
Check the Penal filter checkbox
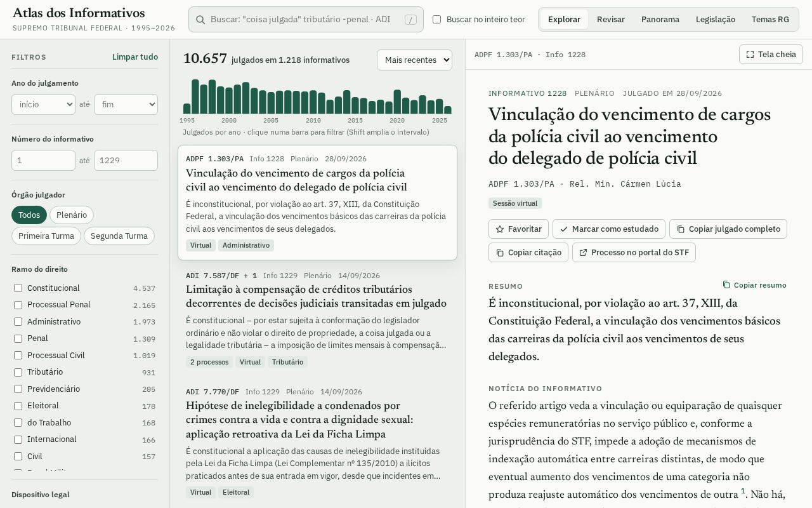point(18,338)
